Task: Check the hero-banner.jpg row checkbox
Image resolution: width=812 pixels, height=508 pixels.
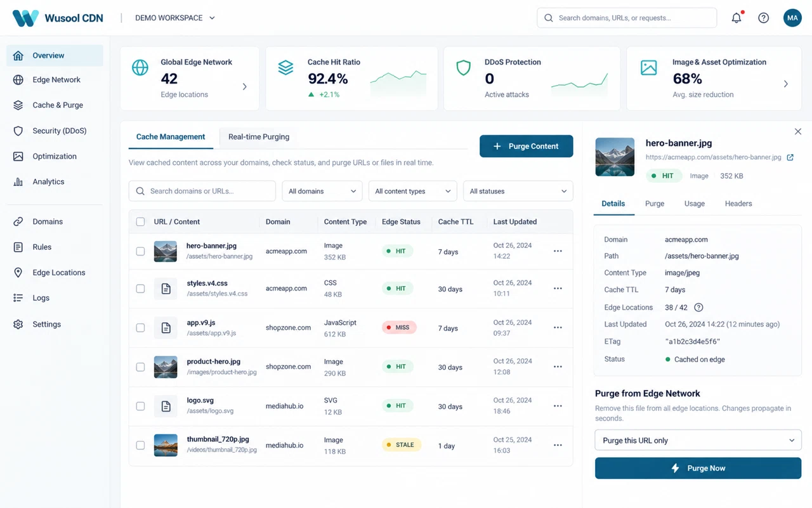Action: [140, 251]
